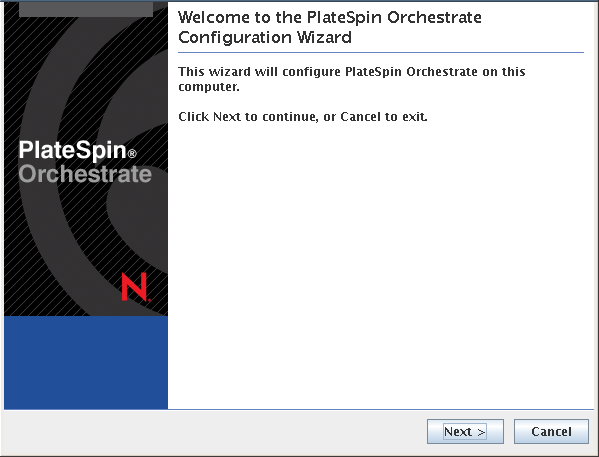Click the solid blue panel under the banner

tap(86, 362)
